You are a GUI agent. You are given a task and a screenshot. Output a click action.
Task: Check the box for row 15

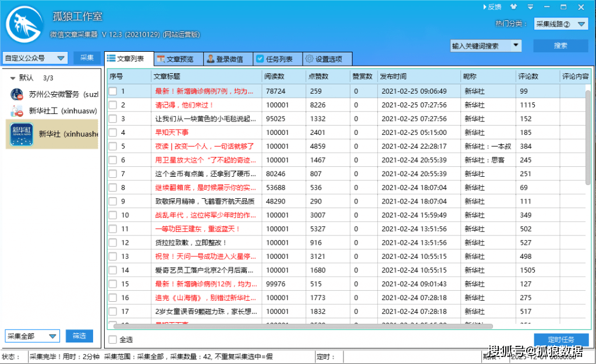113,284
